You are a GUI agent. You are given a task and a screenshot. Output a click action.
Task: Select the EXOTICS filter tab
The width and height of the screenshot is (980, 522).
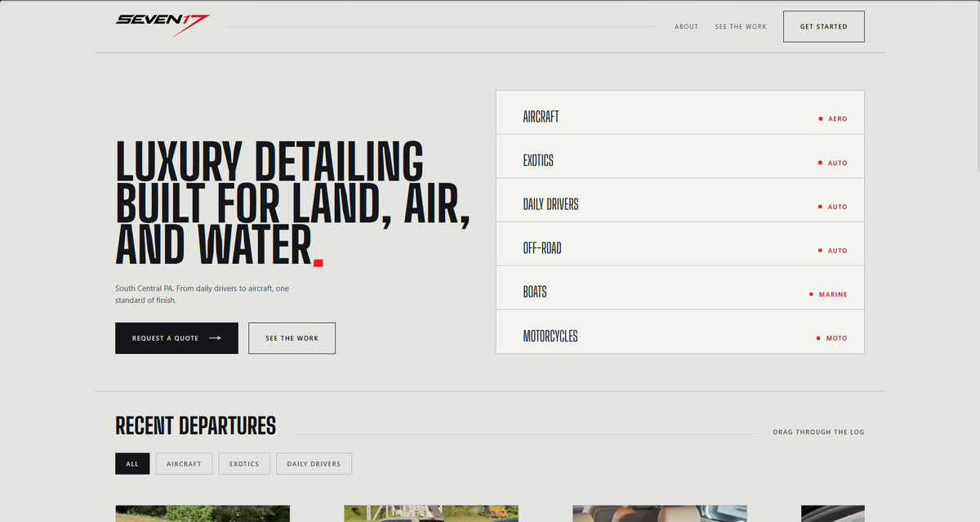(x=244, y=464)
